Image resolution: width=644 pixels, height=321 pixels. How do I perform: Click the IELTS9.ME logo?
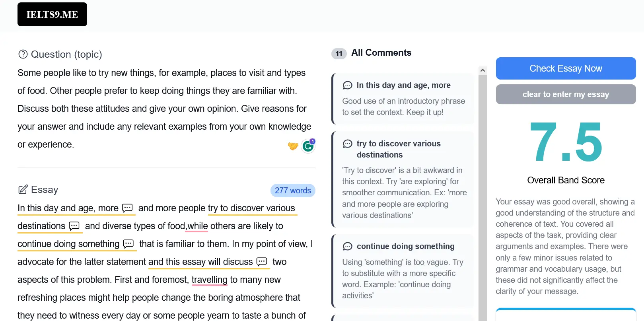52,14
